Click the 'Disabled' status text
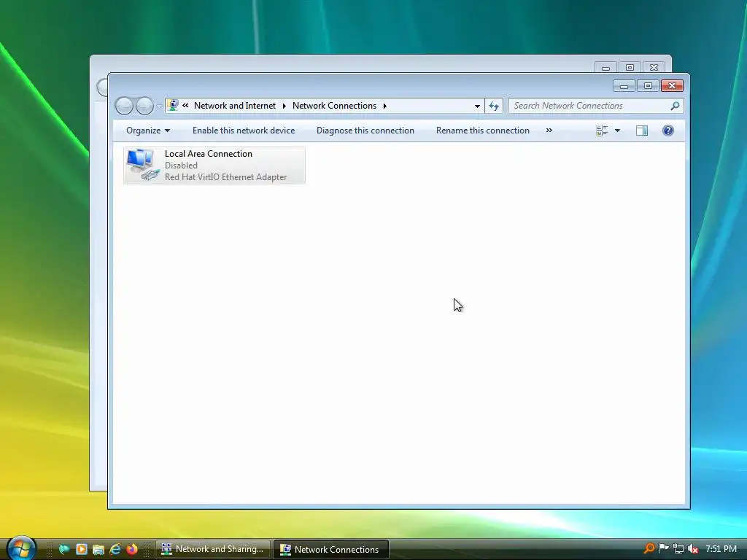 tap(181, 166)
